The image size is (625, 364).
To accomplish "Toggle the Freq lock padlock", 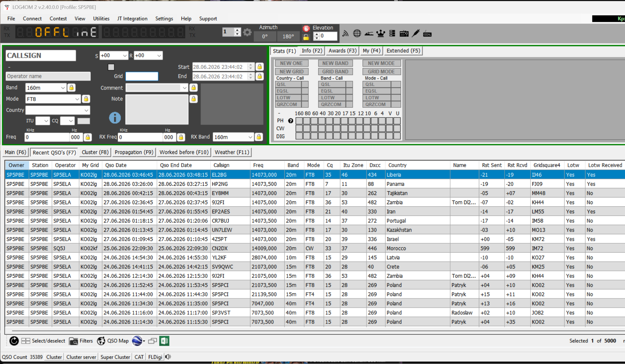I will 88,137.
